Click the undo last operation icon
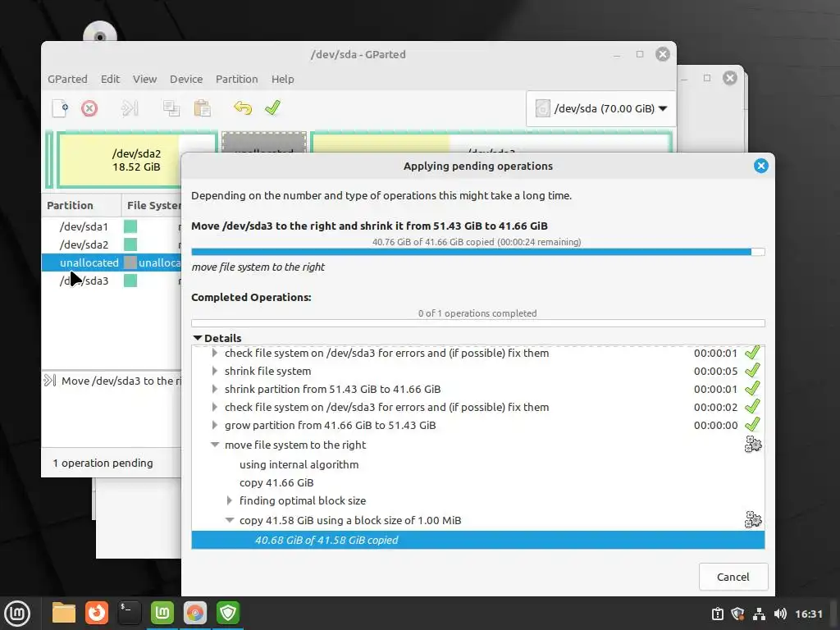This screenshot has width=840, height=630. [x=243, y=107]
